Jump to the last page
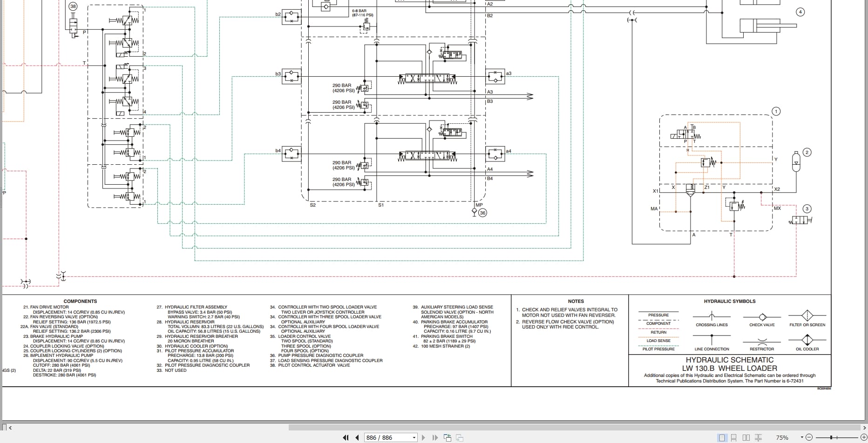The height and width of the screenshot is (443, 868). [435, 437]
